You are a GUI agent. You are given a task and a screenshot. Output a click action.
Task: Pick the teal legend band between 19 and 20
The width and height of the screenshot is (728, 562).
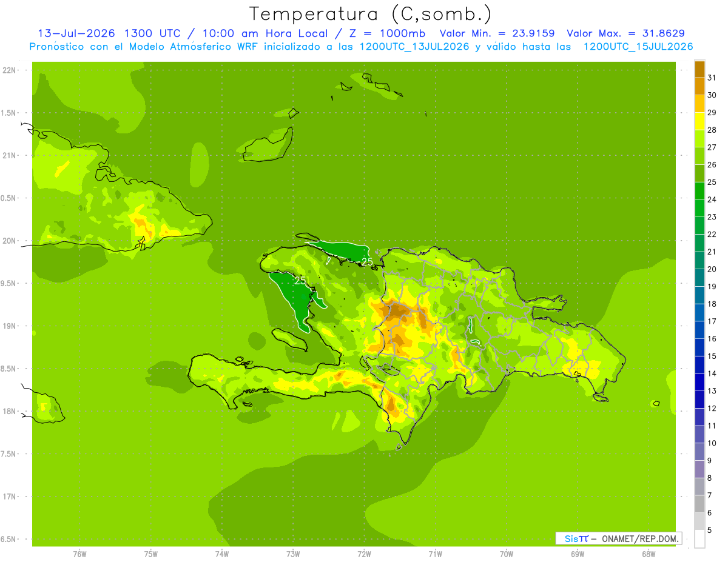699,278
